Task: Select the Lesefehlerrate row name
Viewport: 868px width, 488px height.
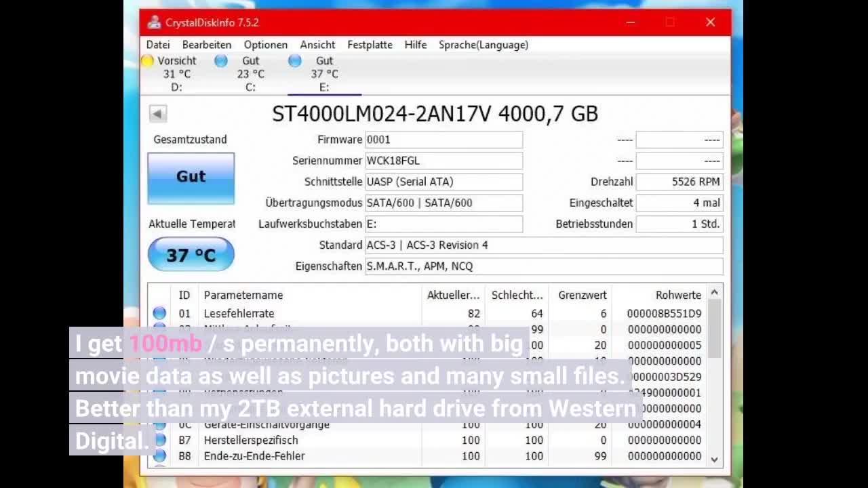Action: tap(239, 314)
